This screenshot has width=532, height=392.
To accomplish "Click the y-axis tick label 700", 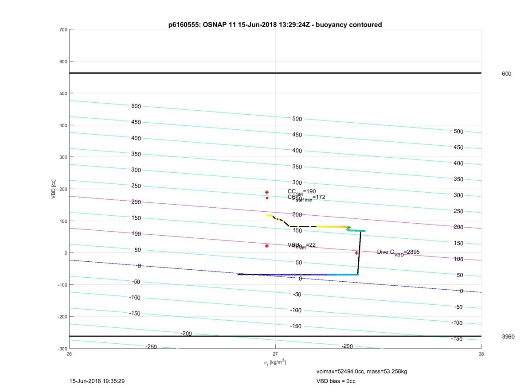I will pyautogui.click(x=63, y=30).
